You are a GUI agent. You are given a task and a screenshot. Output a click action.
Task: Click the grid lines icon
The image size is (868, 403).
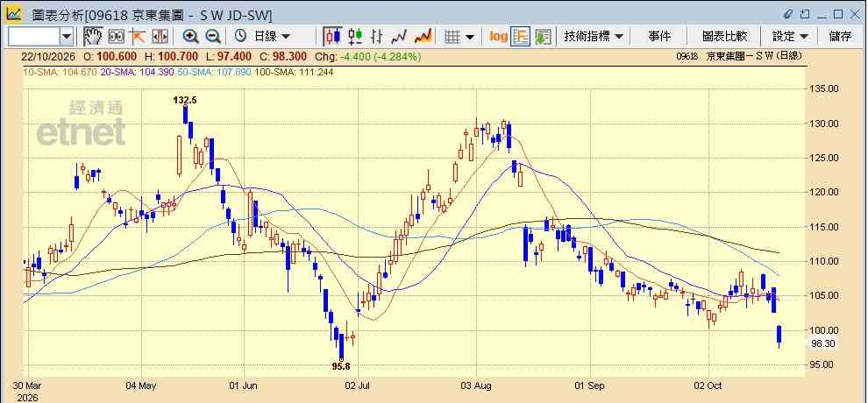452,37
